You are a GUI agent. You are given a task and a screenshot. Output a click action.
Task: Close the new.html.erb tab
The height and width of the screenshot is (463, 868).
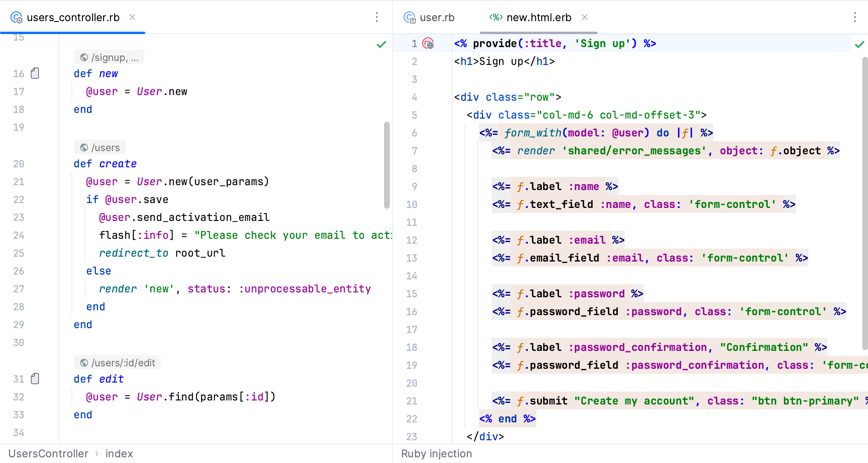[x=585, y=17]
